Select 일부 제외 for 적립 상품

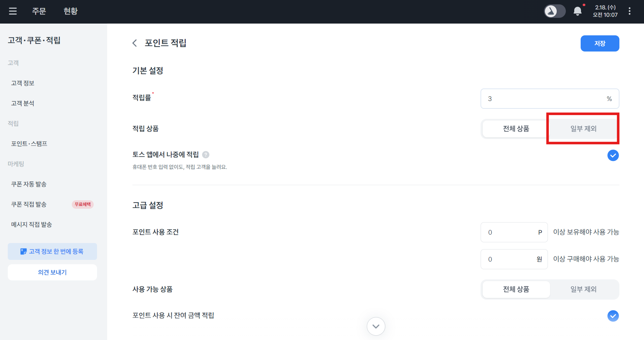[x=583, y=129]
